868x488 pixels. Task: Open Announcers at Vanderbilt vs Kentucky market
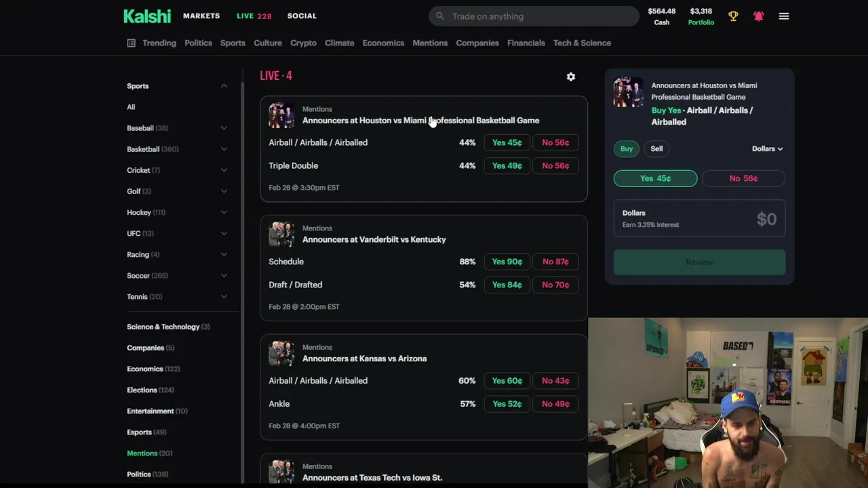374,239
